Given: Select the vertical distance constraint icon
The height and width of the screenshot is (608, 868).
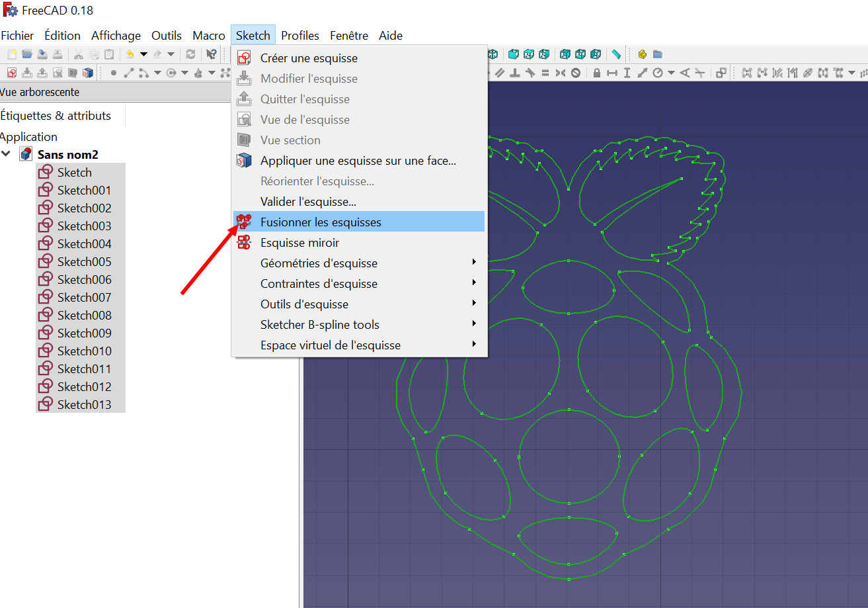Looking at the screenshot, I should (627, 73).
